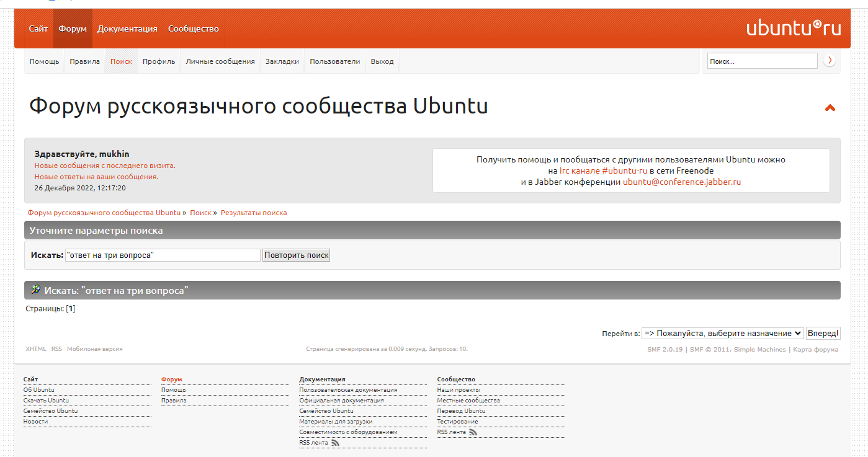The height and width of the screenshot is (457, 868).
Task: Click the footer Сообщество column heading
Action: (455, 379)
